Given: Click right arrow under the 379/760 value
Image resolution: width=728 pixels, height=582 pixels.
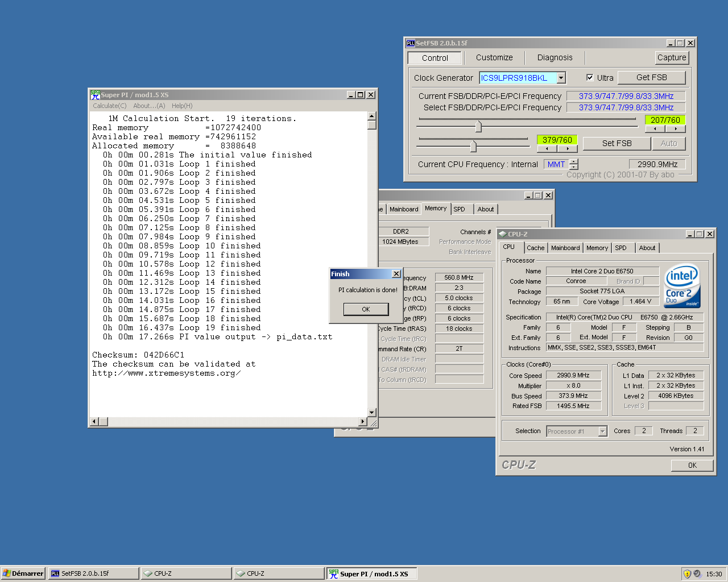Looking at the screenshot, I should pyautogui.click(x=568, y=149).
